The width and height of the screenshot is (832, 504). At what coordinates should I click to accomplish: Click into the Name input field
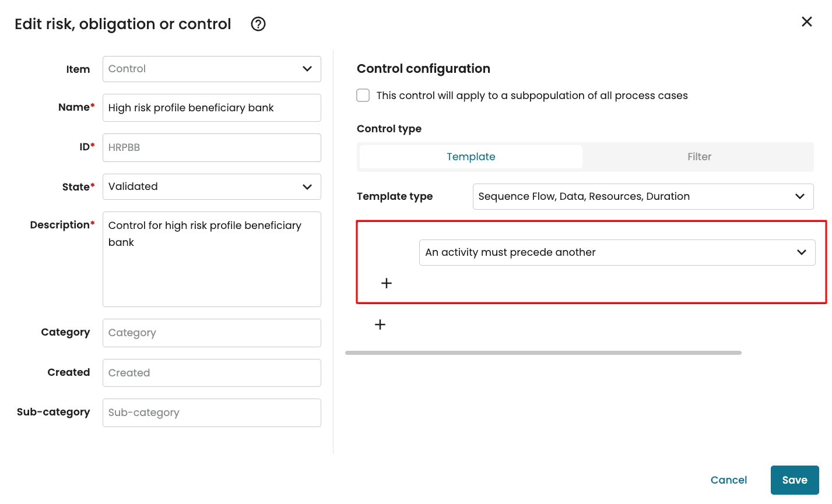tap(212, 108)
